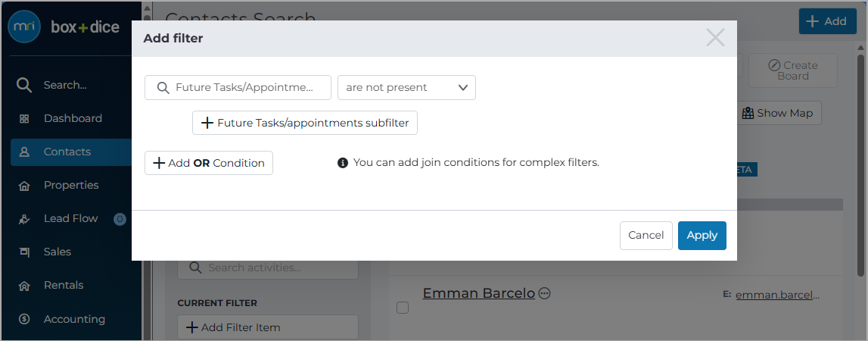Viewport: 868px width, 341px height.
Task: Click the Properties house icon
Action: [23, 186]
